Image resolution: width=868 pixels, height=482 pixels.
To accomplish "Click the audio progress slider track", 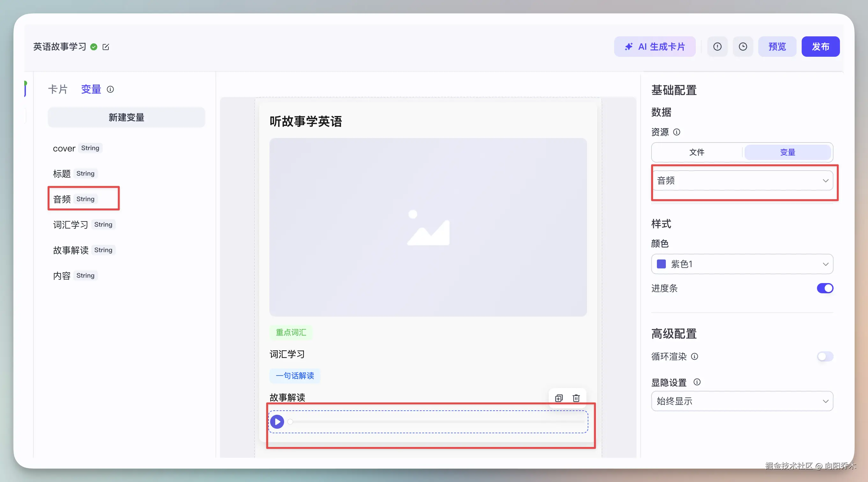I will [438, 422].
